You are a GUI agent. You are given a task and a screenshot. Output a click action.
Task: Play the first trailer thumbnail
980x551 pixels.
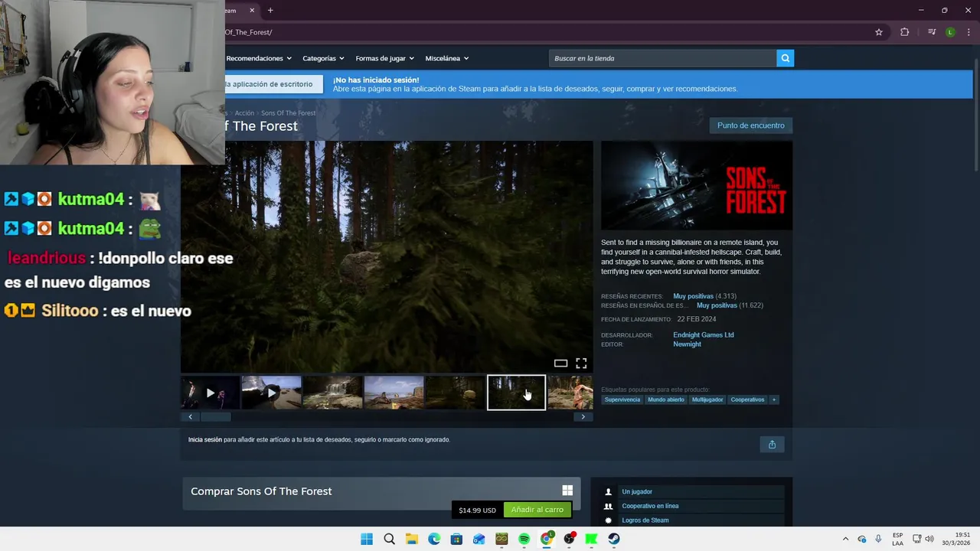[210, 393]
